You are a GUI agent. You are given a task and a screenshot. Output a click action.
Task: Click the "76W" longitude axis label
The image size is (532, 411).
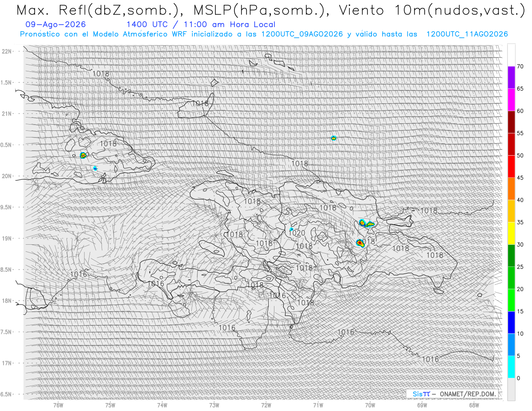tap(58, 405)
